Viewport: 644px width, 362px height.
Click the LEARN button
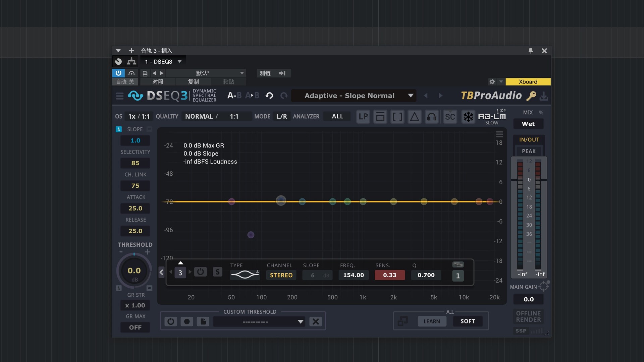(x=432, y=321)
